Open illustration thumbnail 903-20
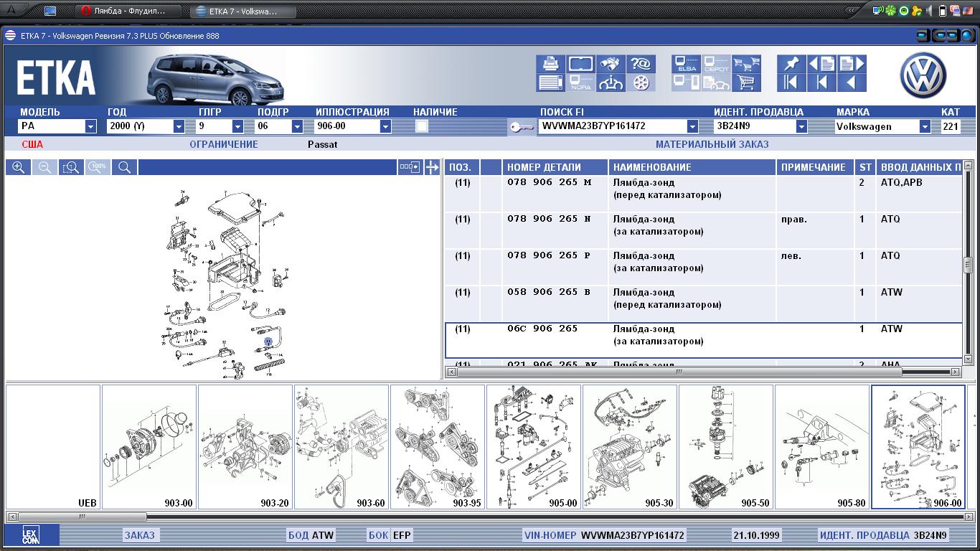The image size is (980, 551). tap(245, 447)
